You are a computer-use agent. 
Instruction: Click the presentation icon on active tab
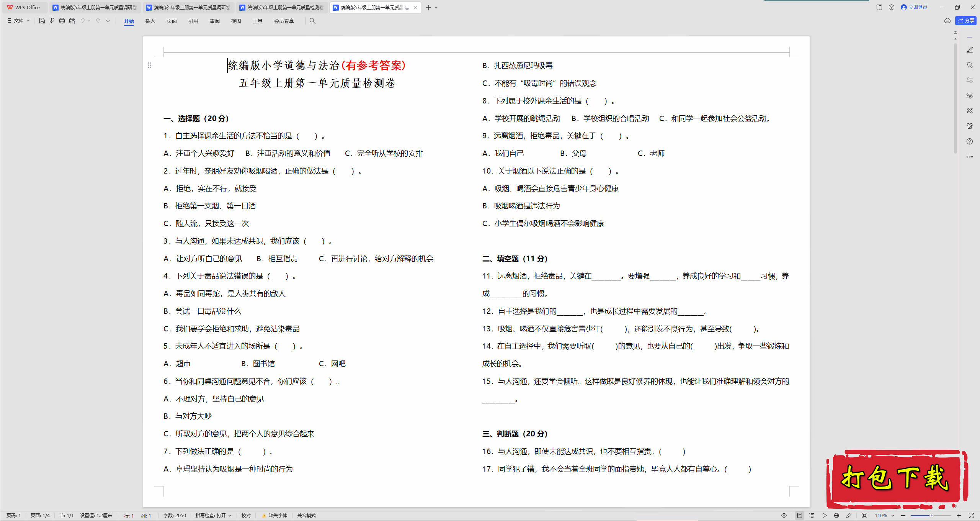407,8
